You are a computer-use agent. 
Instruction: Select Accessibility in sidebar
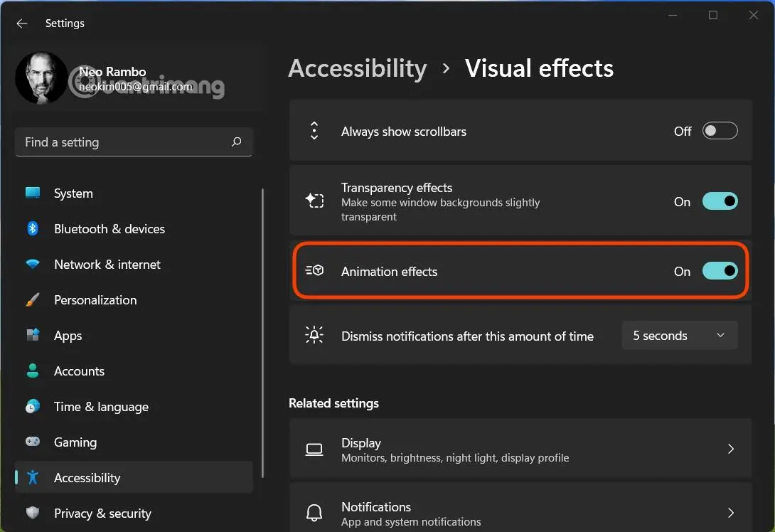point(134,478)
